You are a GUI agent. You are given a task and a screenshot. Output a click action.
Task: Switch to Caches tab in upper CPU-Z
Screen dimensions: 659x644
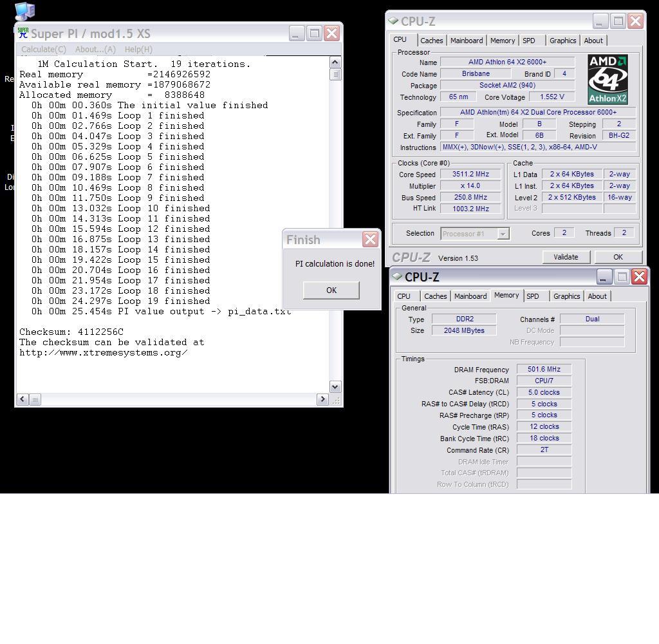[432, 41]
